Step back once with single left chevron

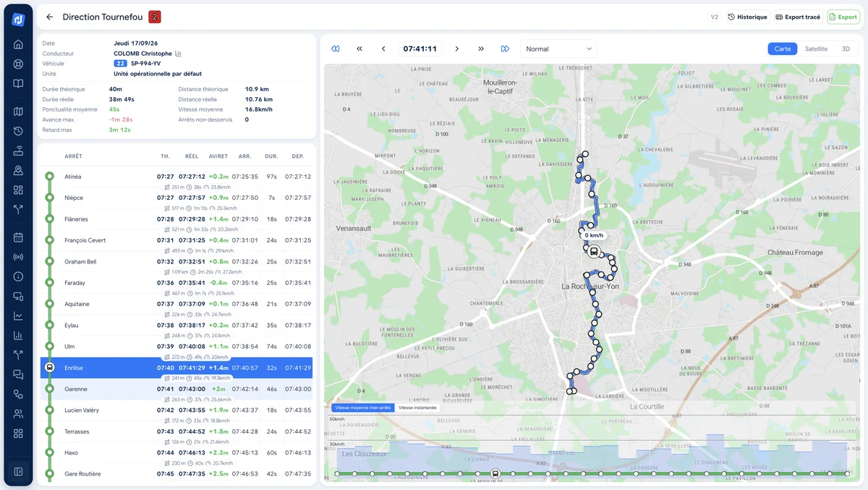tap(383, 48)
